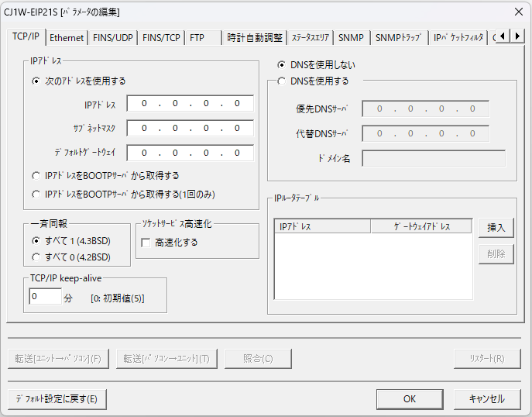Open the FINS/TCP tab
Viewport: 532px width, 417px height.
tap(161, 38)
